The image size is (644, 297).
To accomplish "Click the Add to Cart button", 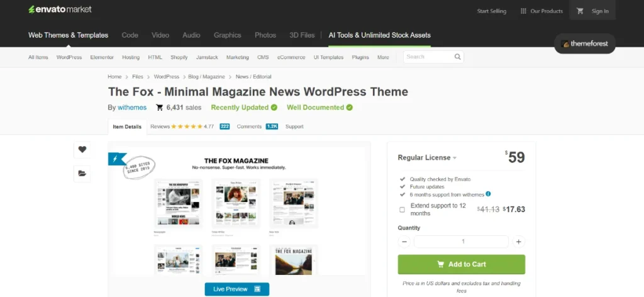I will (461, 264).
